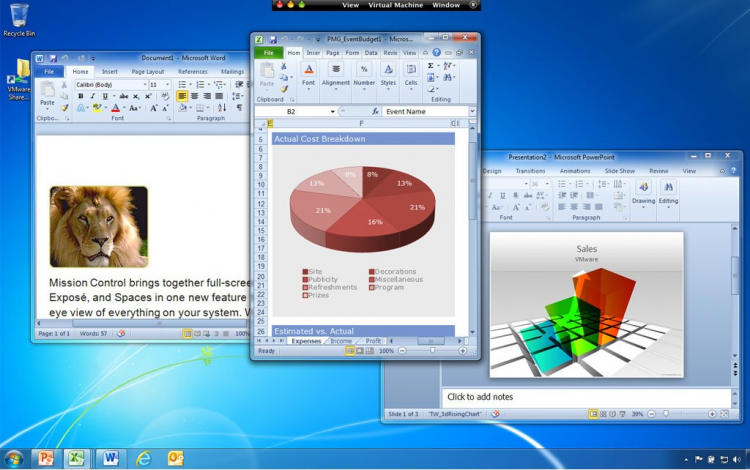
Task: Click red font color swatch in Word
Action: [115, 108]
